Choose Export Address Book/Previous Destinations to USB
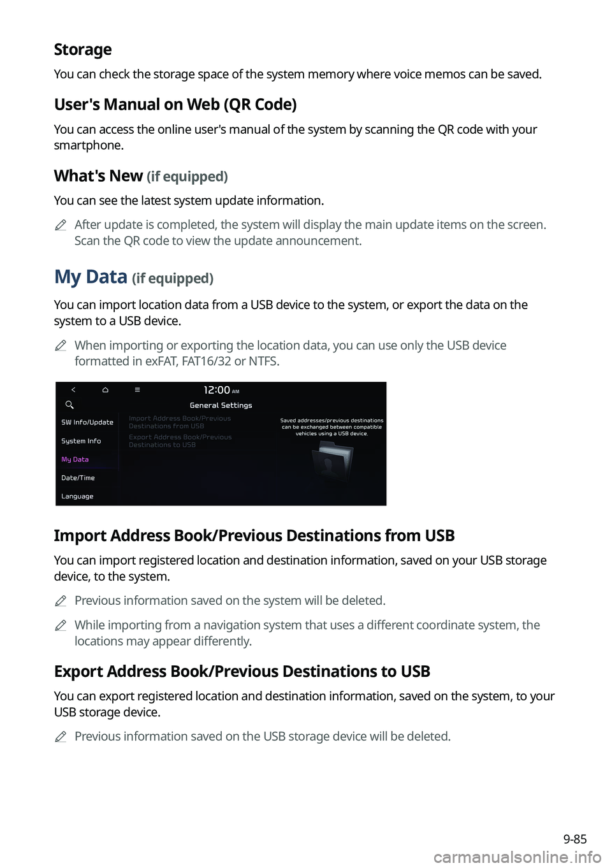Image resolution: width=612 pixels, height=868 pixels. pos(180,441)
